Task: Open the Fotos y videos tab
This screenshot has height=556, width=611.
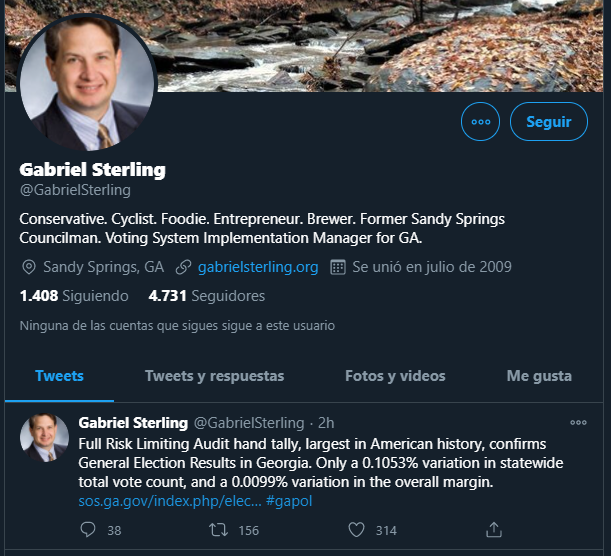Action: [395, 376]
